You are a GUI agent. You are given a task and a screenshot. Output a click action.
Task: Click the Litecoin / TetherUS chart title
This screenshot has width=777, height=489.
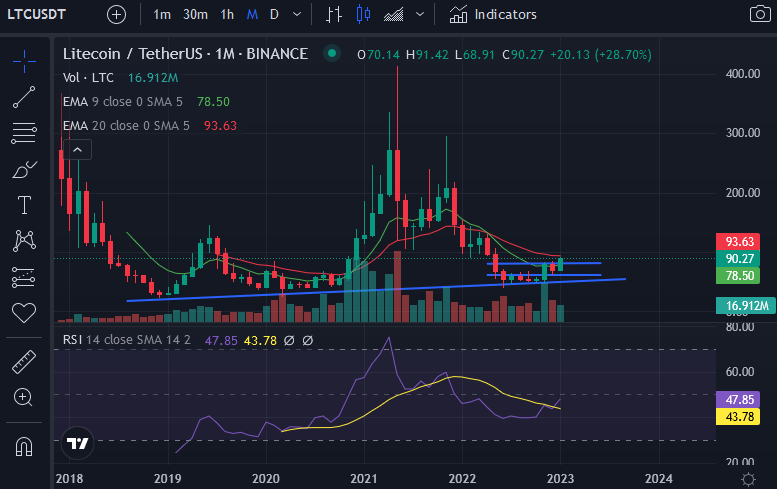coord(185,54)
